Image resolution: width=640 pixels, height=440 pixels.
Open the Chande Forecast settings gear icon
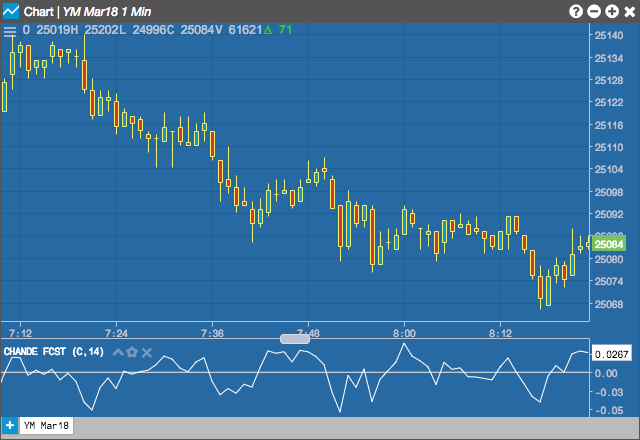[x=131, y=352]
